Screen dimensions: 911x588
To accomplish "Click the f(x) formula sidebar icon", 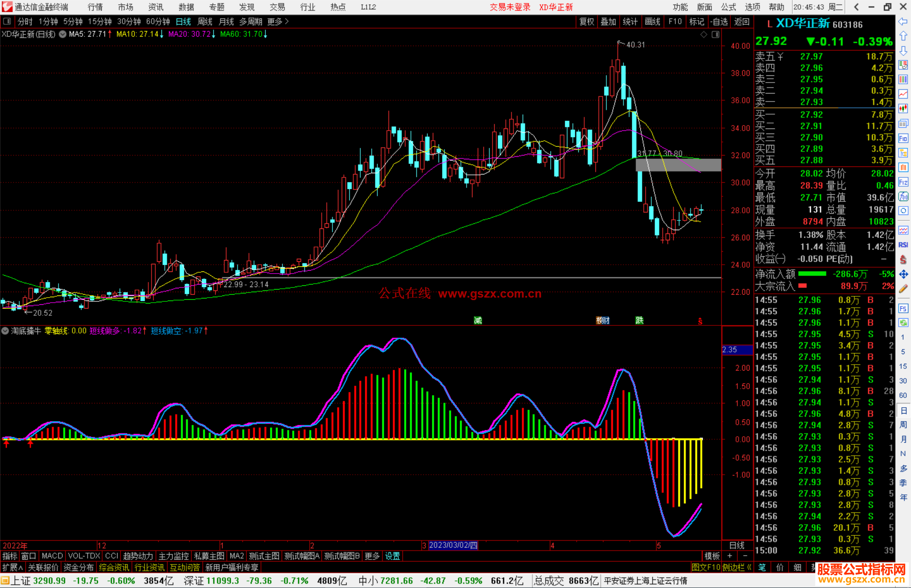I will pos(903,196).
